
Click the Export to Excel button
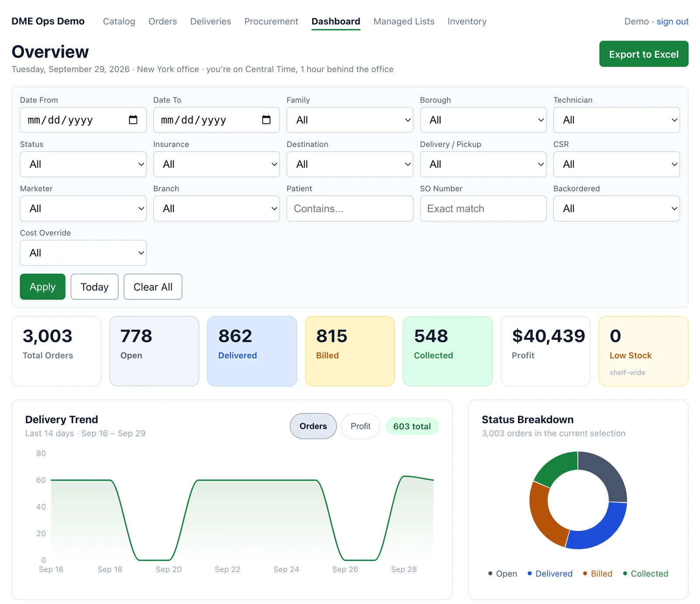644,54
